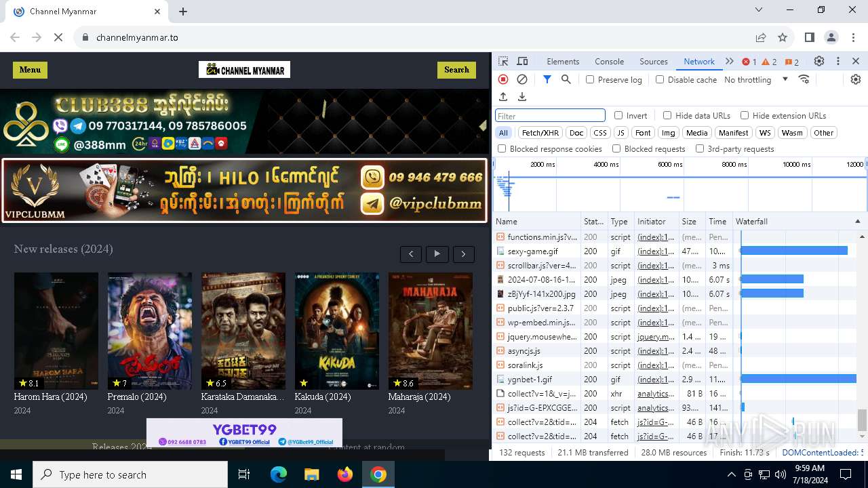Enable Disable cache checkbox
868x488 pixels.
[660, 79]
